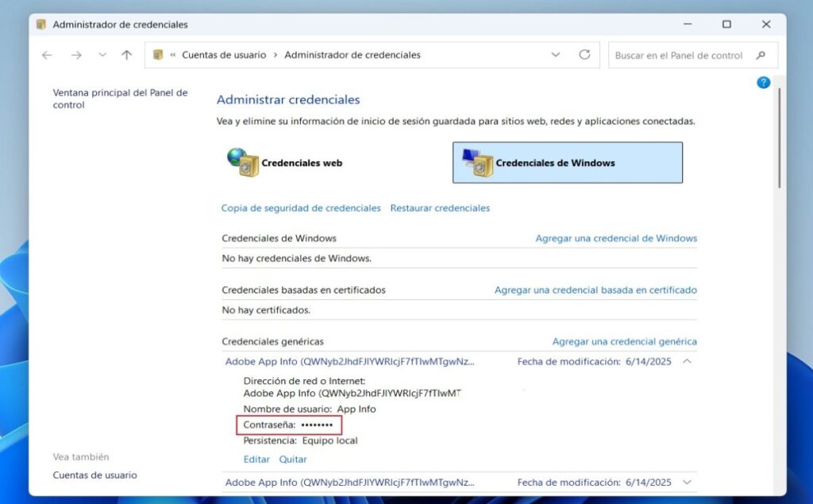Click the Help question mark icon
This screenshot has width=813, height=504.
(763, 82)
